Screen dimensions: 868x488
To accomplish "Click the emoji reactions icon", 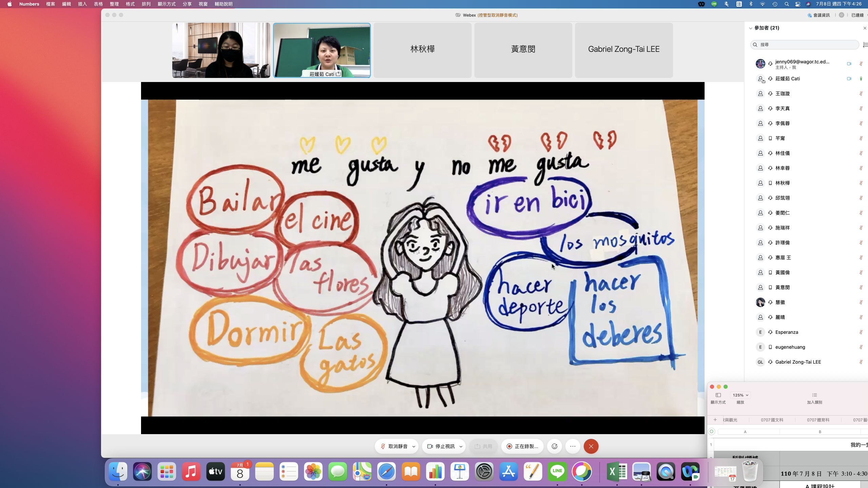I will pyautogui.click(x=554, y=446).
